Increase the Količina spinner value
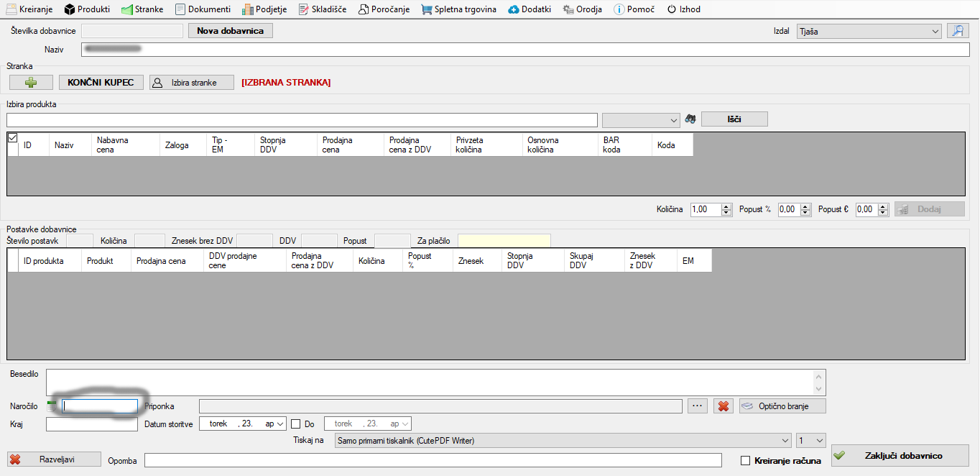Viewport: 980px width, 476px height. [726, 206]
